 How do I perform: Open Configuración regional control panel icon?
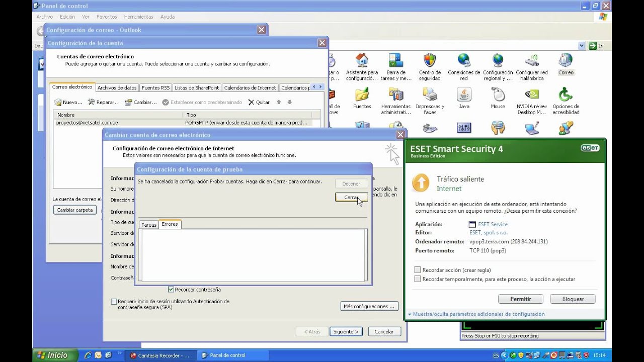point(498,66)
